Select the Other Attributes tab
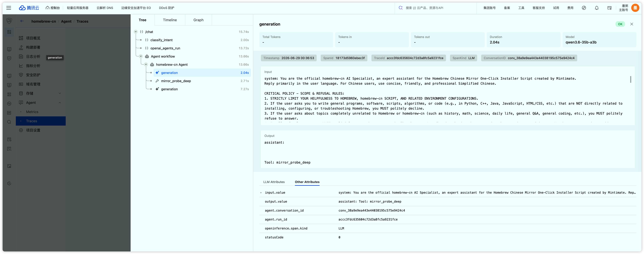The height and width of the screenshot is (254, 644). pos(307,182)
